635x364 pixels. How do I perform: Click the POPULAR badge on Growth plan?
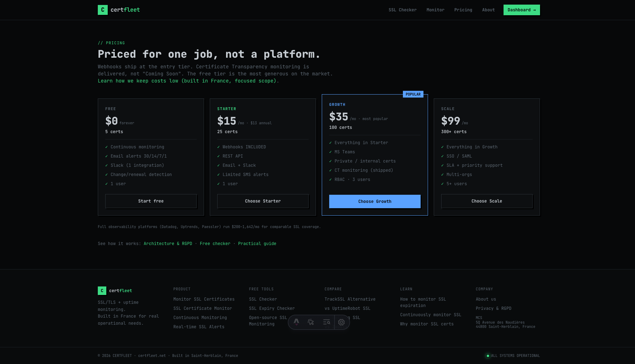pyautogui.click(x=413, y=94)
